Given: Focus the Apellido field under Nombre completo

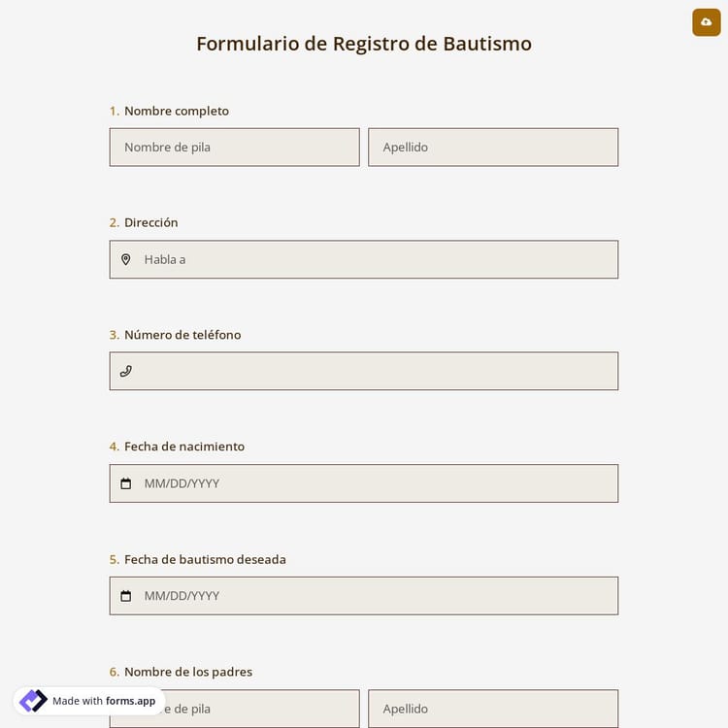Looking at the screenshot, I should click(x=492, y=148).
